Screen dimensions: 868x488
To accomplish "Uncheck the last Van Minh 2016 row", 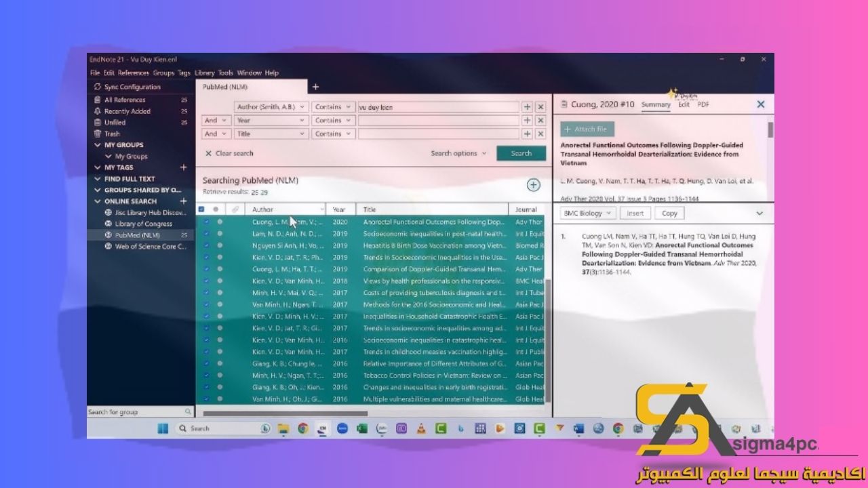I will click(206, 399).
